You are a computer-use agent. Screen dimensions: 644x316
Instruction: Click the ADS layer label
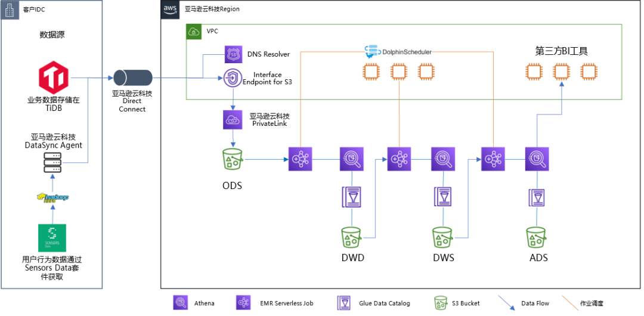[538, 258]
